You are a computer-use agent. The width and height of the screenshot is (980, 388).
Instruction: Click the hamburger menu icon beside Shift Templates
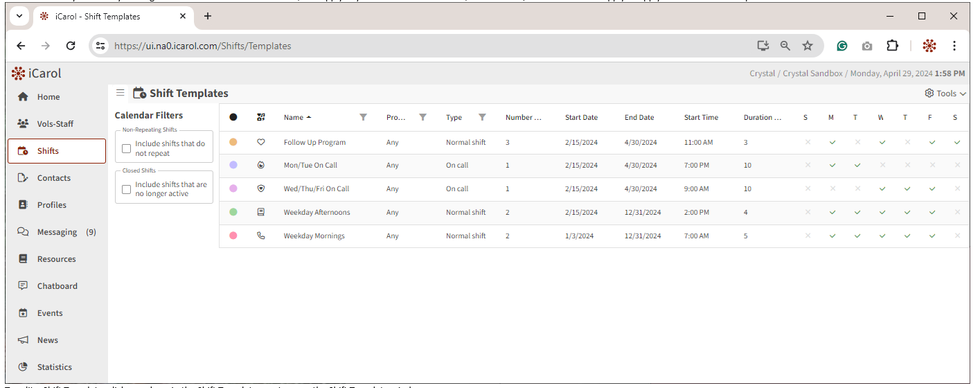[121, 93]
